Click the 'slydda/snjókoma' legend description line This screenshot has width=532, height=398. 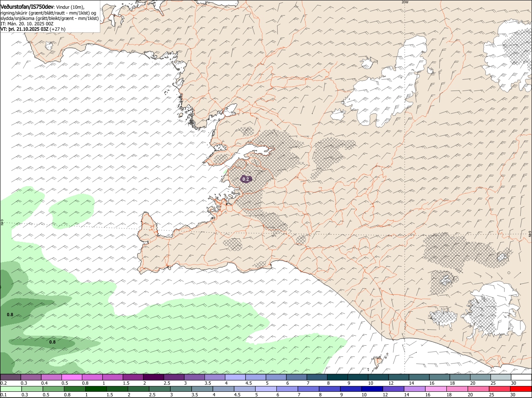49,18
